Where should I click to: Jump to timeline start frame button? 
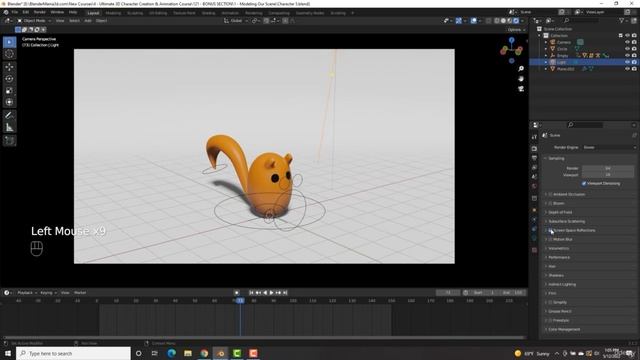[x=251, y=293]
